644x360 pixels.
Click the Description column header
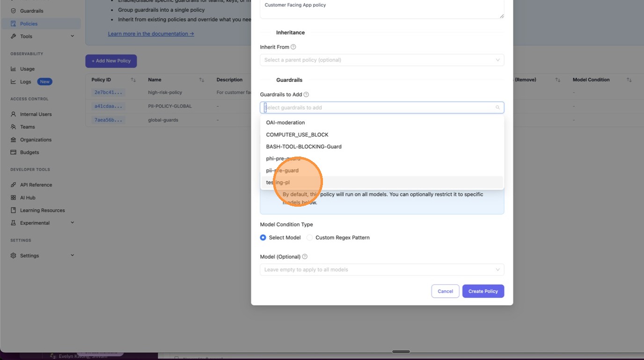229,80
